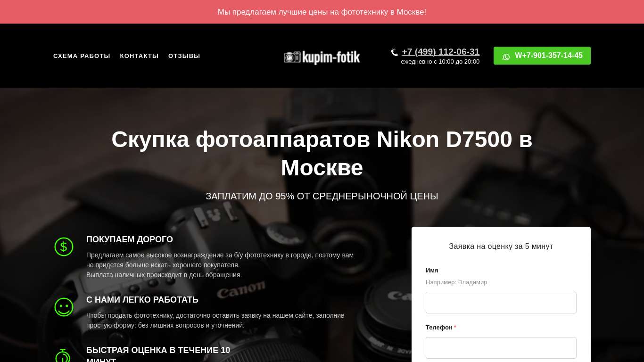Click the Имя input field
Viewport: 644px width, 362px height.
(x=501, y=303)
